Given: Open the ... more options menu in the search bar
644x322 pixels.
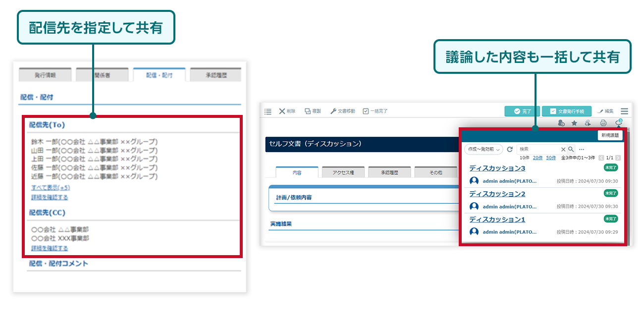Looking at the screenshot, I should (582, 149).
